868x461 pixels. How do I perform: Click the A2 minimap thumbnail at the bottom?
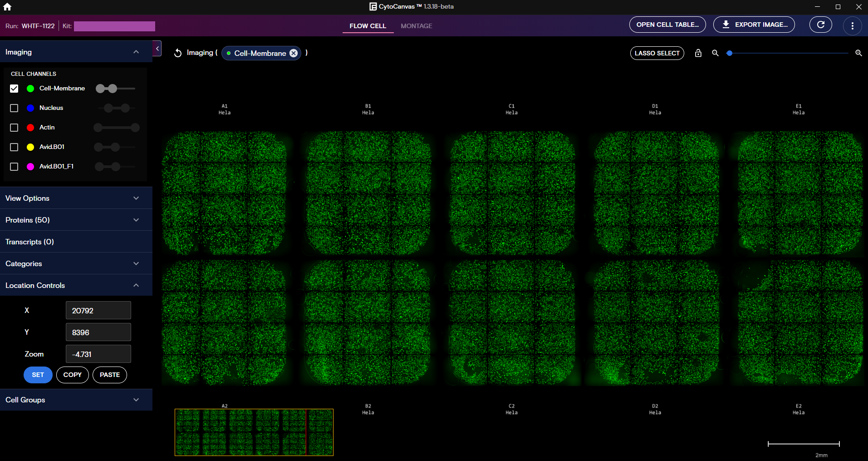pyautogui.click(x=254, y=432)
